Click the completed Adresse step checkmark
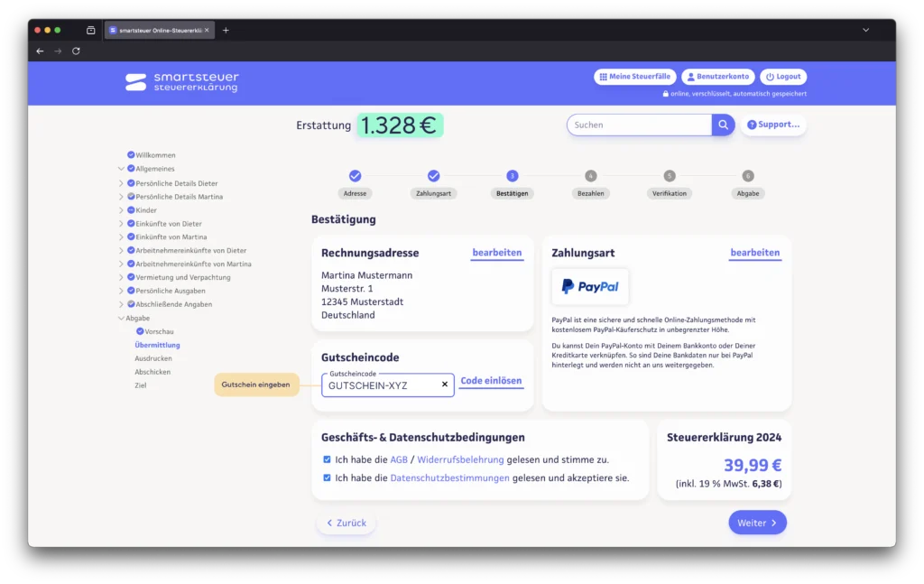Image resolution: width=924 pixels, height=584 pixels. (x=355, y=176)
